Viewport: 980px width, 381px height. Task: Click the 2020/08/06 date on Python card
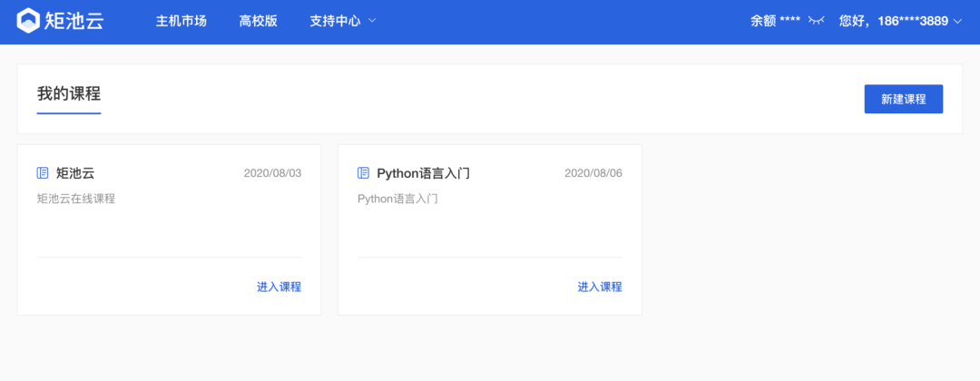(x=593, y=173)
